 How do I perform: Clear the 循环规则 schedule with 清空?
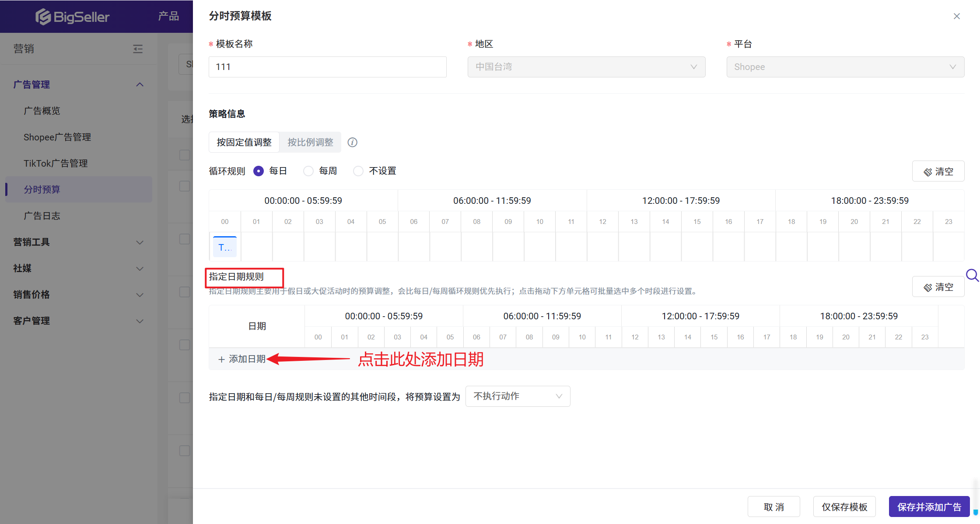point(938,171)
